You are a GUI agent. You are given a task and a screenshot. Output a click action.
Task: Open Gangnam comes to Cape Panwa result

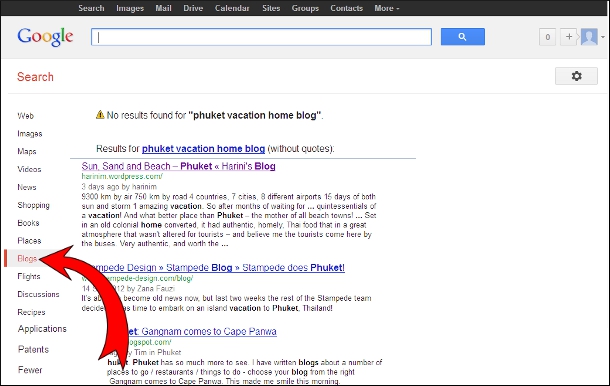(x=202, y=332)
